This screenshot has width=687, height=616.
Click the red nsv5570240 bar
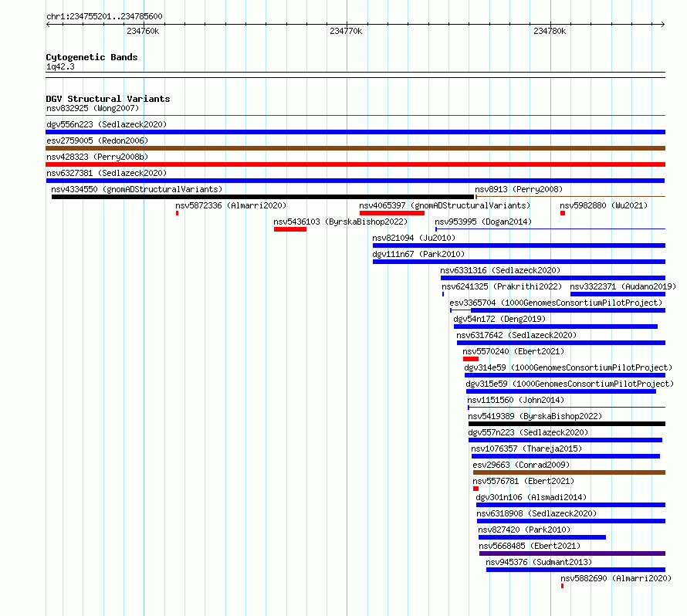[x=471, y=359]
